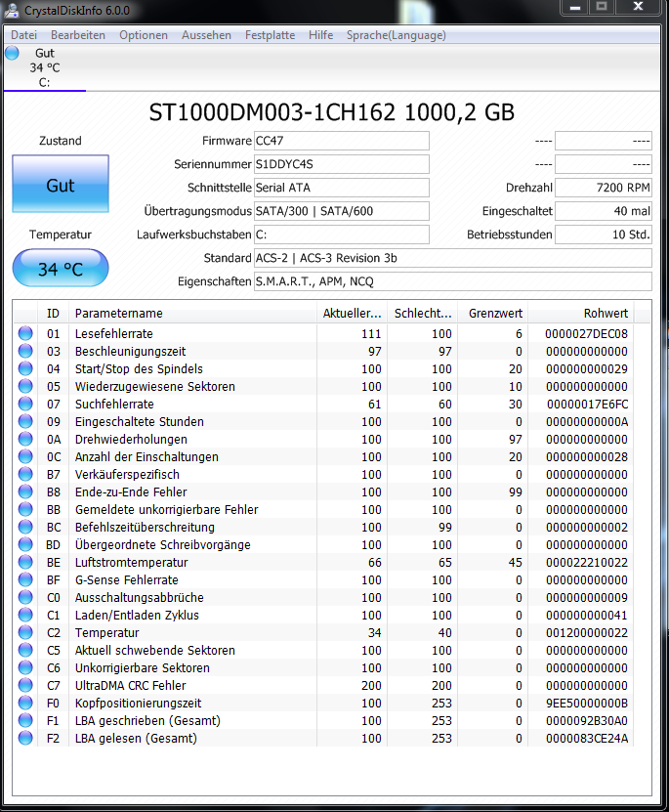Click the status orb for Kopfpositionierungszeit

point(25,704)
